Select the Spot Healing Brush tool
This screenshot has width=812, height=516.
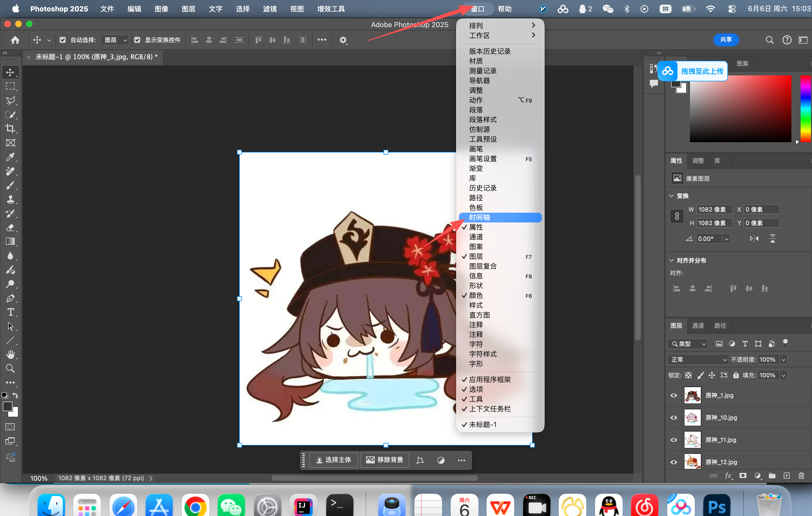pos(11,171)
